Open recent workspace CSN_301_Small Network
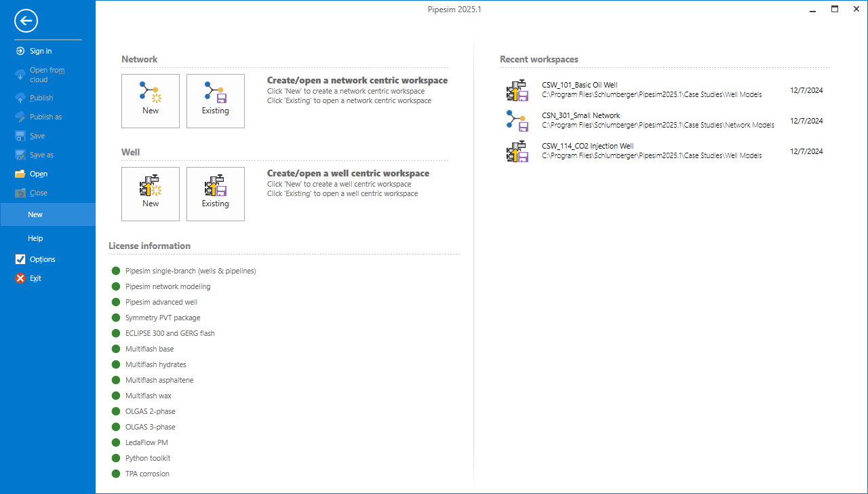Image resolution: width=868 pixels, height=494 pixels. (665, 121)
